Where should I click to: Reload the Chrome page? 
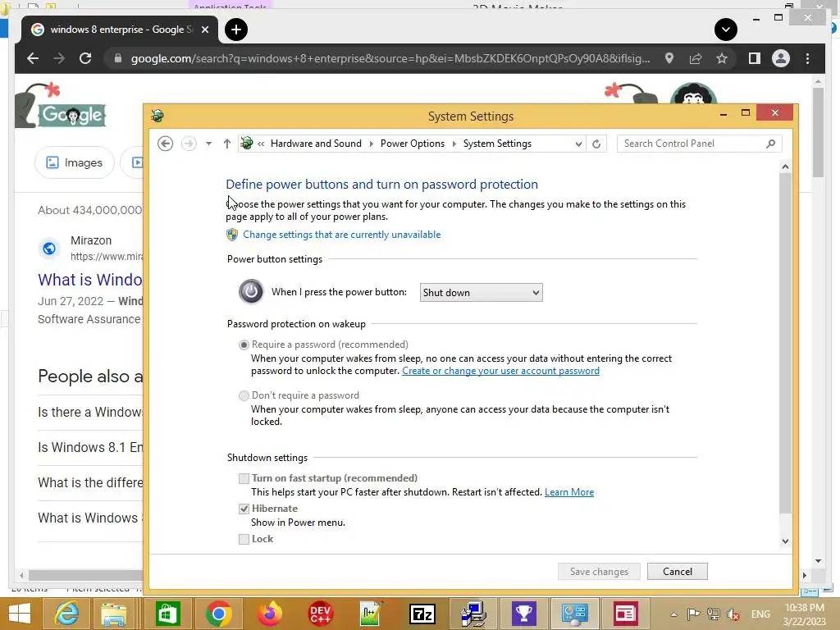[x=85, y=58]
